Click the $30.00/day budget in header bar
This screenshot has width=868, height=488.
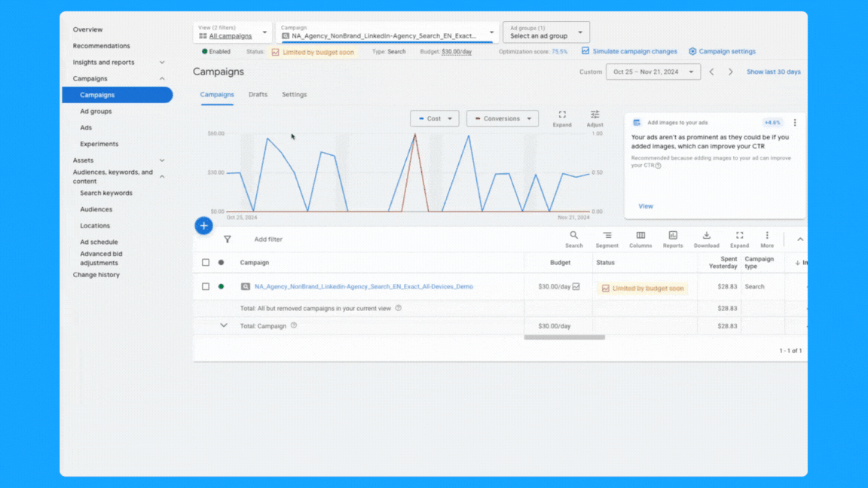tap(457, 51)
